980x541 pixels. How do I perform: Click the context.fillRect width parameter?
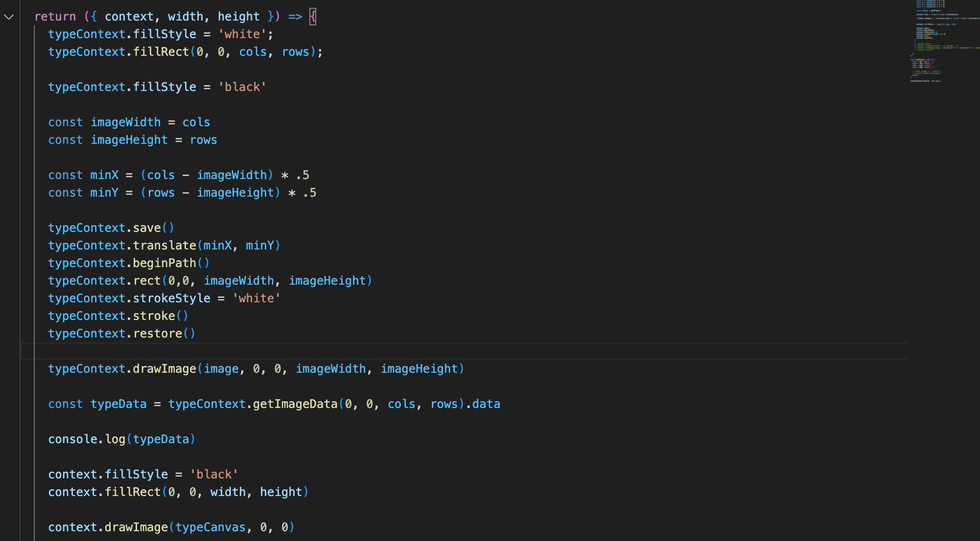tap(228, 492)
